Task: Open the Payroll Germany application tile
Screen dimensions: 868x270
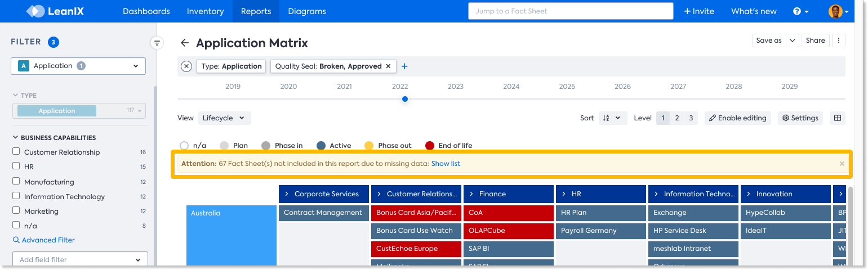Action: pos(601,231)
